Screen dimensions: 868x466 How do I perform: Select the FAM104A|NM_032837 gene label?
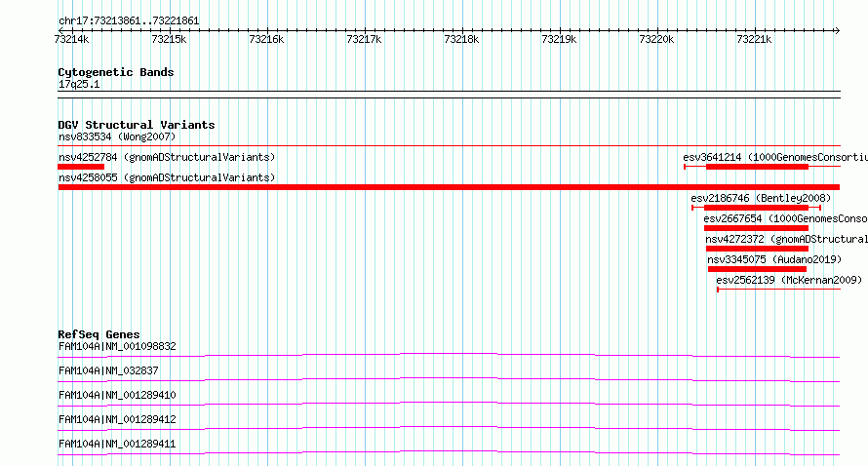[x=108, y=370]
